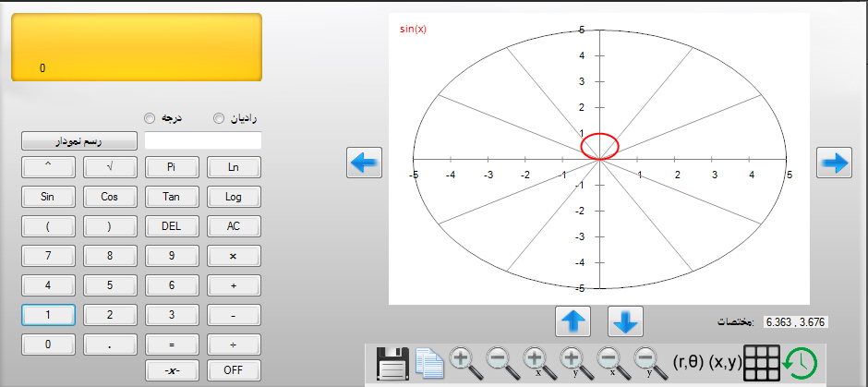868x387 pixels.
Task: Click digit 1 on the keypad
Action: [x=48, y=314]
